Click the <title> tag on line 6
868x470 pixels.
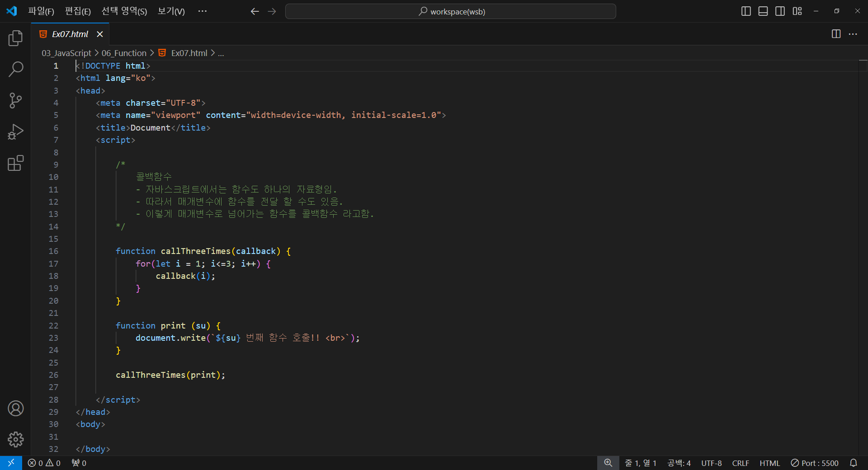coord(113,128)
